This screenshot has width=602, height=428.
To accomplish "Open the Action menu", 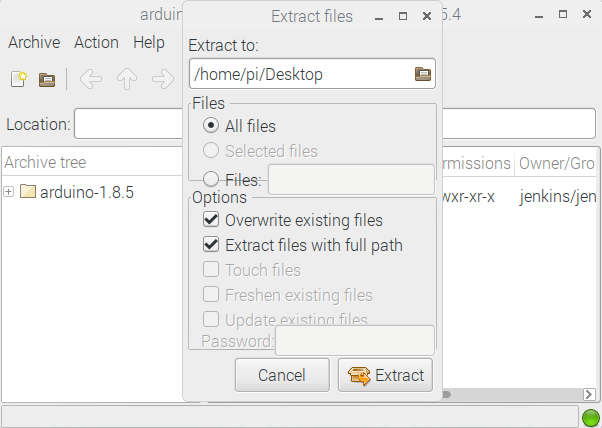I will [96, 42].
